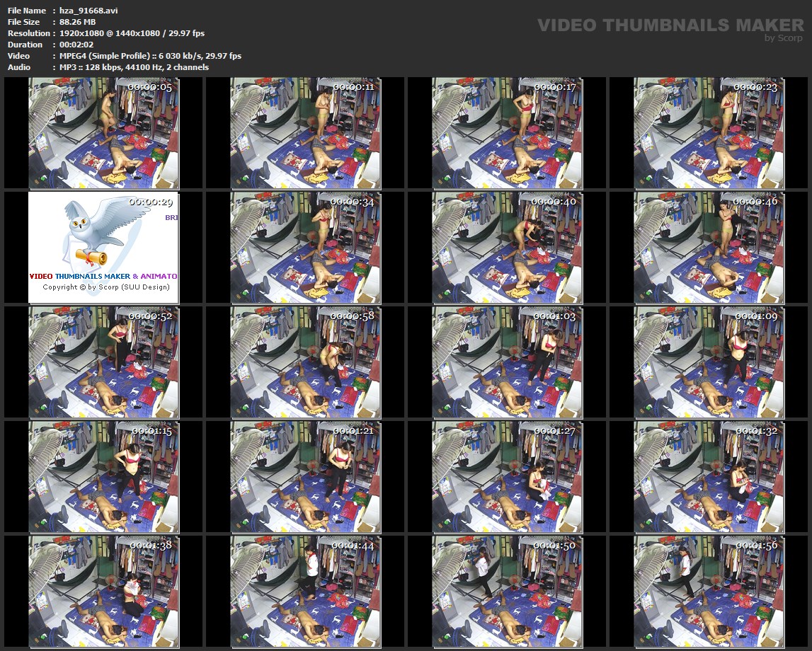Select the thumbnail stamped 00:01:56

(709, 592)
